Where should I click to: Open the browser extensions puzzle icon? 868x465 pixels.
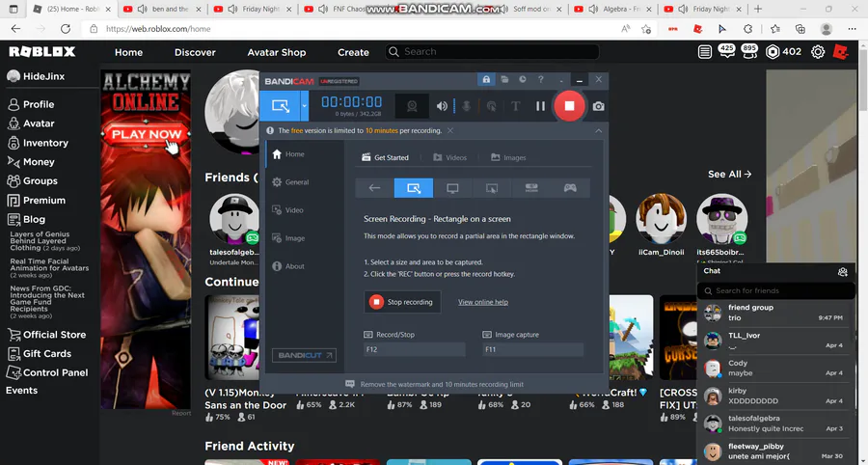[747, 29]
